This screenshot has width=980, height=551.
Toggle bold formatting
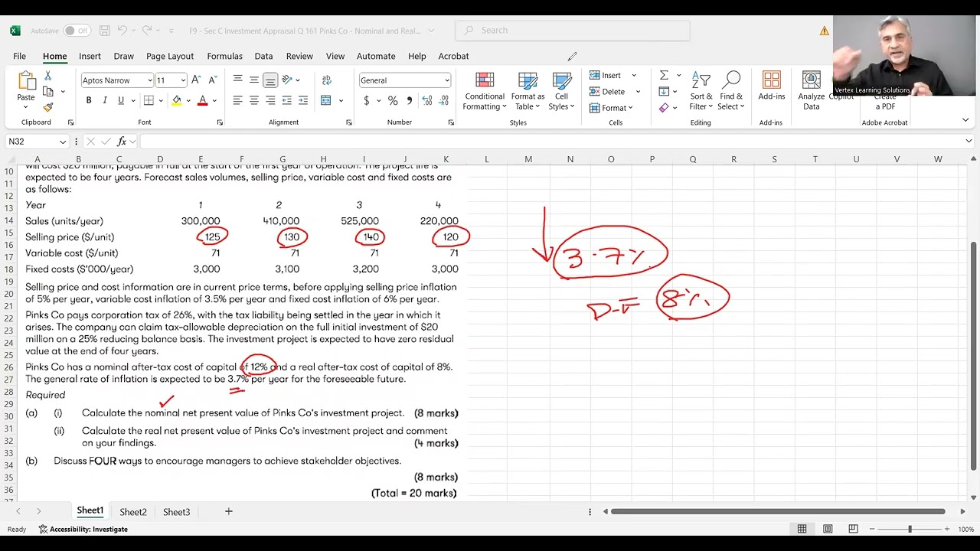[x=89, y=100]
